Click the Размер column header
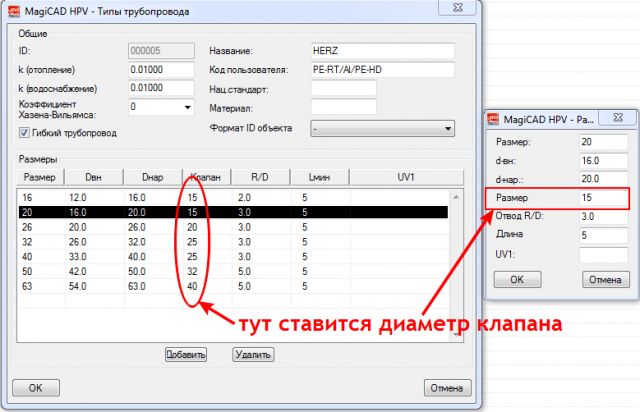Screen dimensions: 640x412 [x=40, y=177]
